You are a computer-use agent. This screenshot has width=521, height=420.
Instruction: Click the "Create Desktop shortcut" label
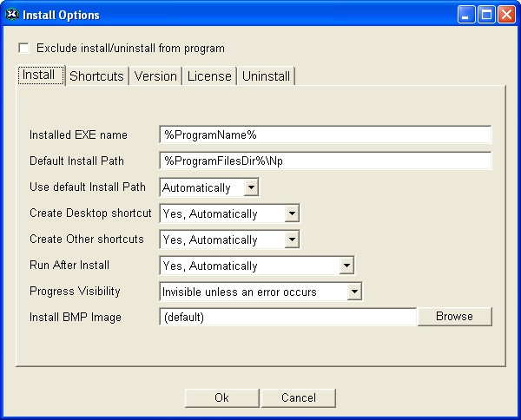pos(90,213)
